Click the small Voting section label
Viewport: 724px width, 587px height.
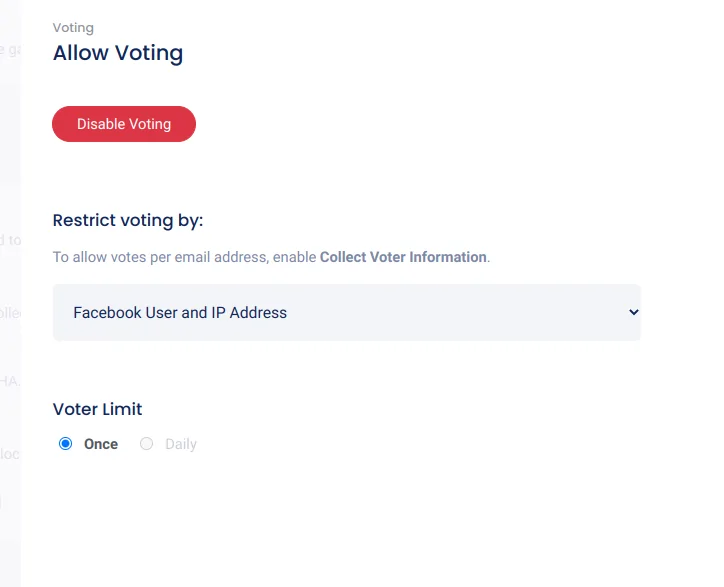pyautogui.click(x=73, y=28)
